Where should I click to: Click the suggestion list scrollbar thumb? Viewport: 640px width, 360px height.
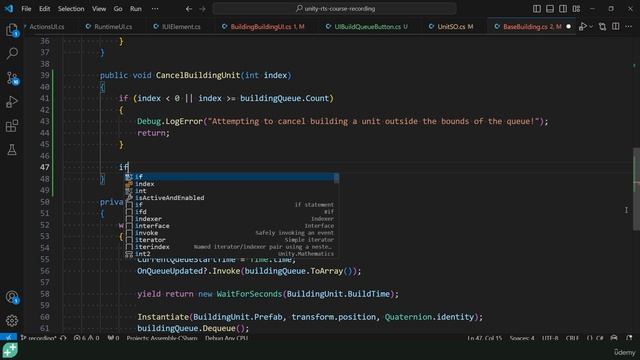336,178
